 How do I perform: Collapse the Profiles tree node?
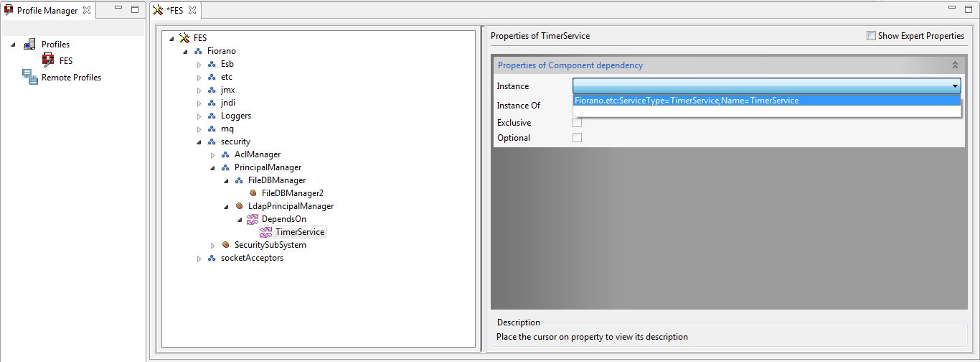pyautogui.click(x=14, y=45)
